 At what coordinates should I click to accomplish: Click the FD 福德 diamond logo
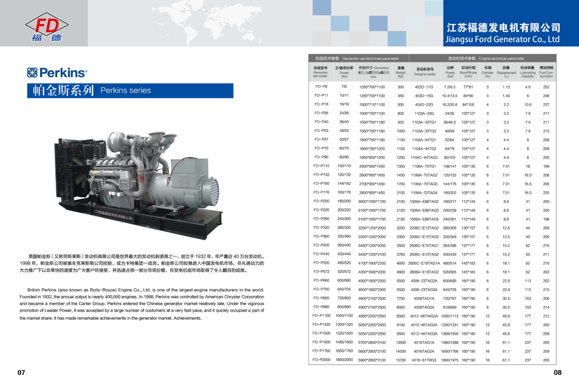click(x=47, y=27)
